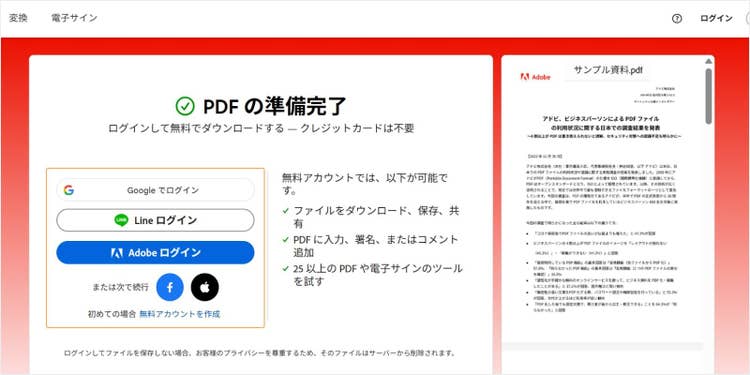Click the Adobe logo in the preview
Screen dimensions: 750x375
coord(535,77)
